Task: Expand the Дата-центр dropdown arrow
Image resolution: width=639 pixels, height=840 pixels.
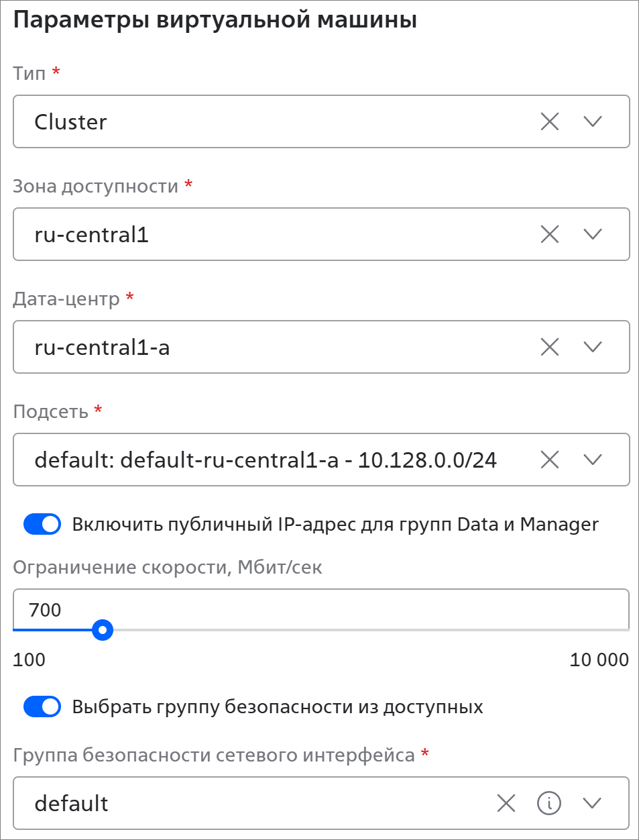Action: coord(593,347)
